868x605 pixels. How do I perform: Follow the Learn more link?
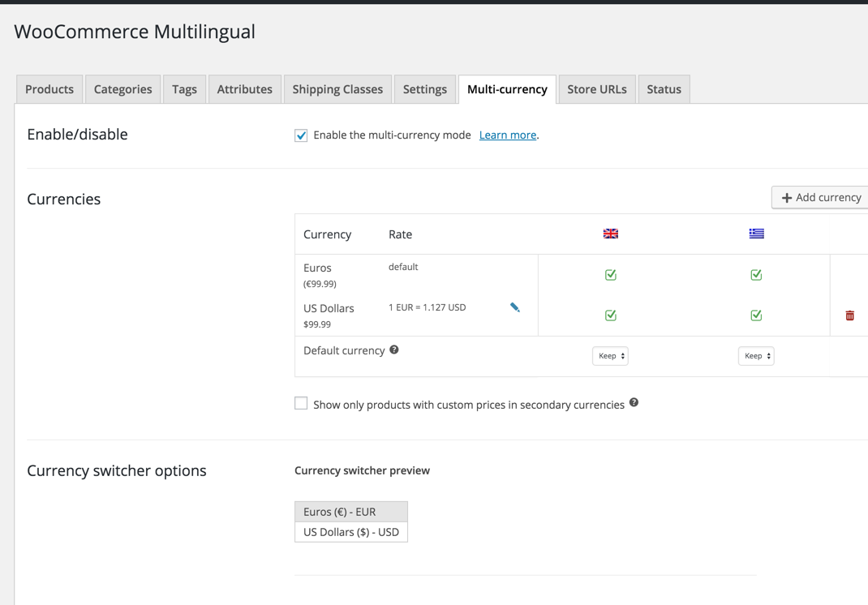(x=508, y=135)
